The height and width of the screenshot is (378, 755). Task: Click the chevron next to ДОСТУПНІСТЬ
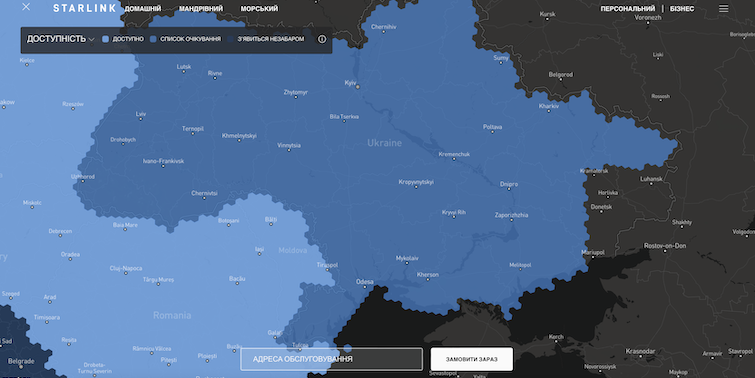pyautogui.click(x=91, y=39)
